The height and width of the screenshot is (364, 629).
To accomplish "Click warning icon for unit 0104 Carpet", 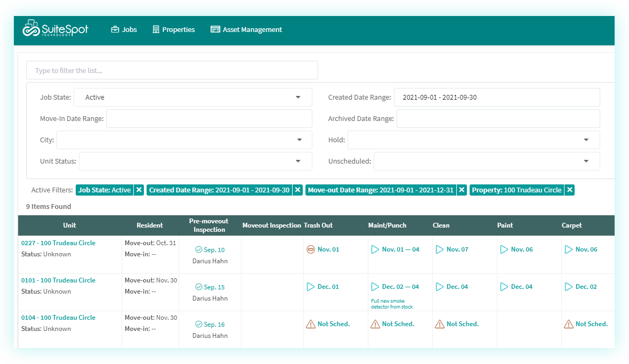I will pyautogui.click(x=568, y=324).
